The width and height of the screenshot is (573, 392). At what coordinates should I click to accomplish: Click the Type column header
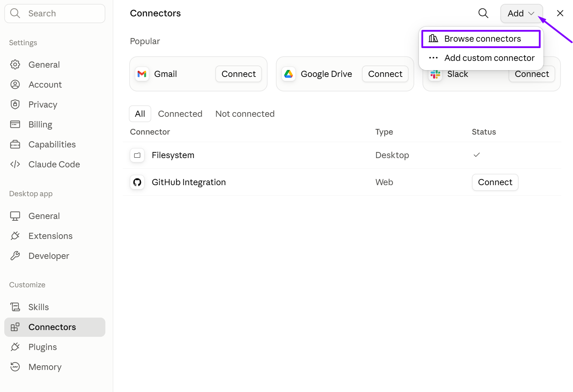point(384,132)
